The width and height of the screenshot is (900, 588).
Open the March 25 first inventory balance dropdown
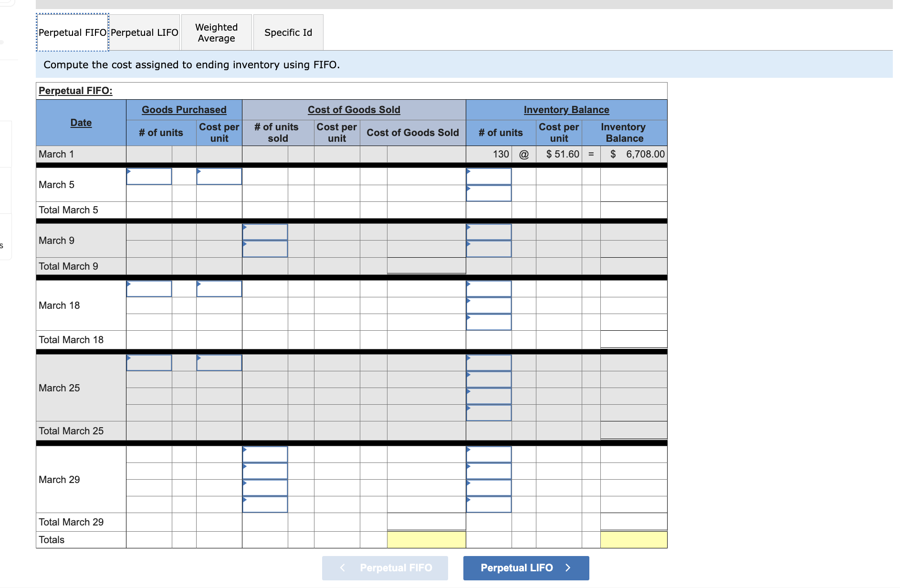pyautogui.click(x=488, y=363)
